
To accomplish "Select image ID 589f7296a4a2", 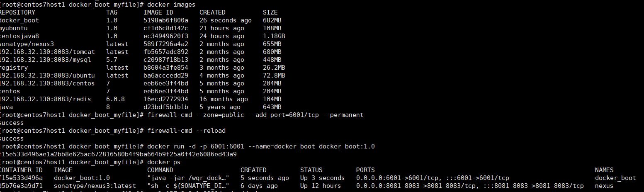I will [x=166, y=44].
